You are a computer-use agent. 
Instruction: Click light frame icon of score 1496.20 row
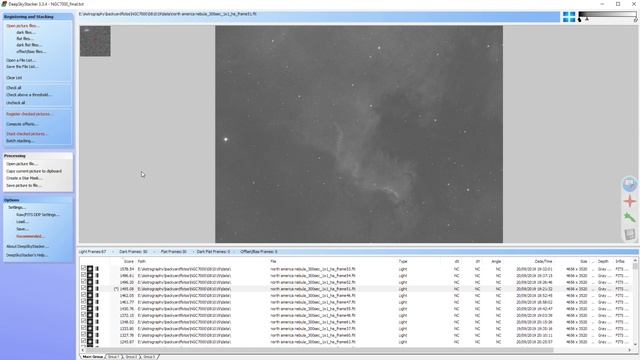(90, 282)
